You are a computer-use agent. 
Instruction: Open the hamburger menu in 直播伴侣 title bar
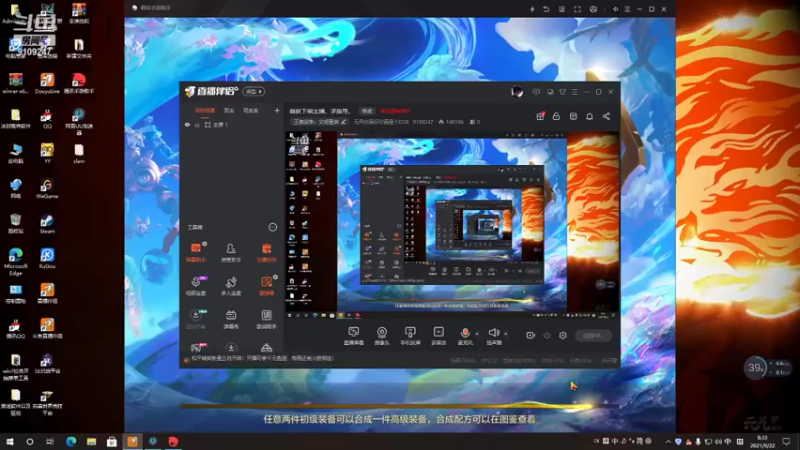(575, 92)
